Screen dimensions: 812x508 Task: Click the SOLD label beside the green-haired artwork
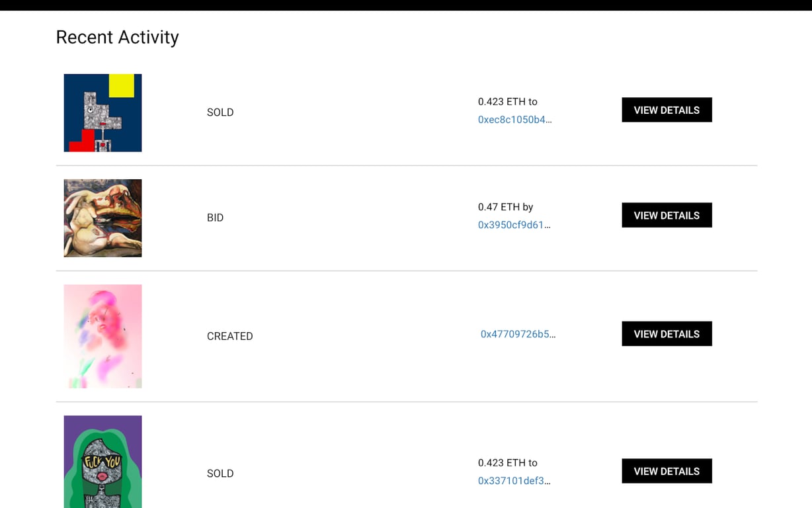click(220, 474)
